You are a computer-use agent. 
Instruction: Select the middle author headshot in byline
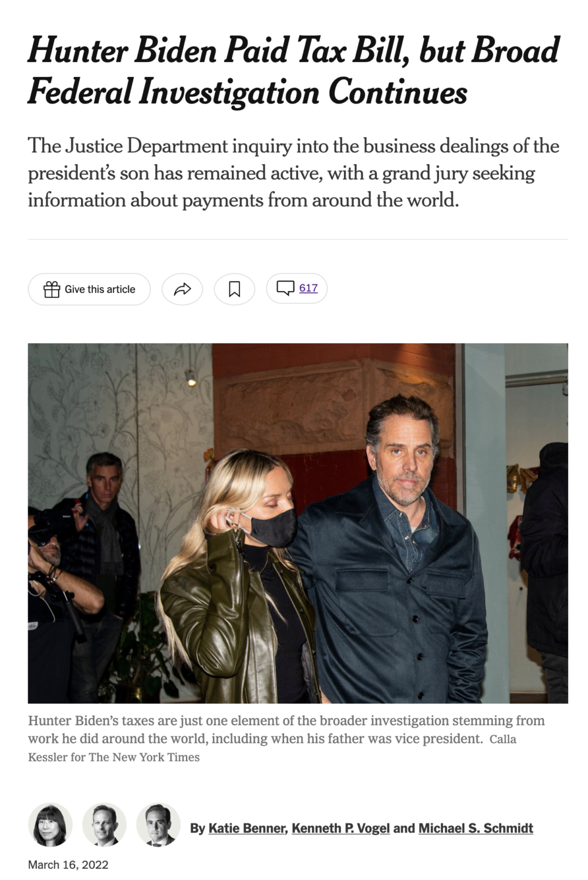point(104,825)
